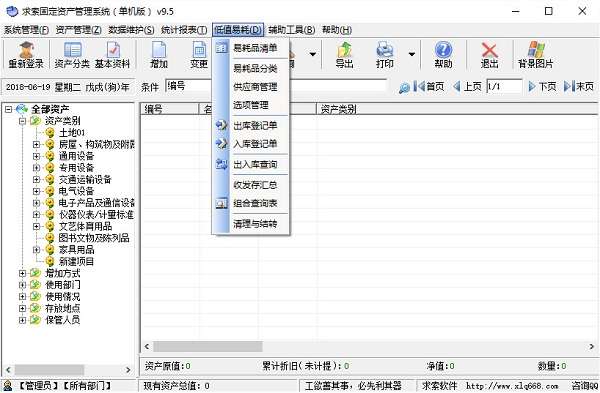Click the search magnifier icon

[x=404, y=88]
